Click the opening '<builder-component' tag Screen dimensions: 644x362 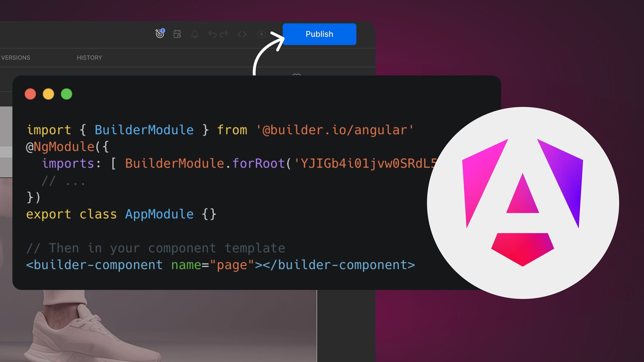pos(94,265)
